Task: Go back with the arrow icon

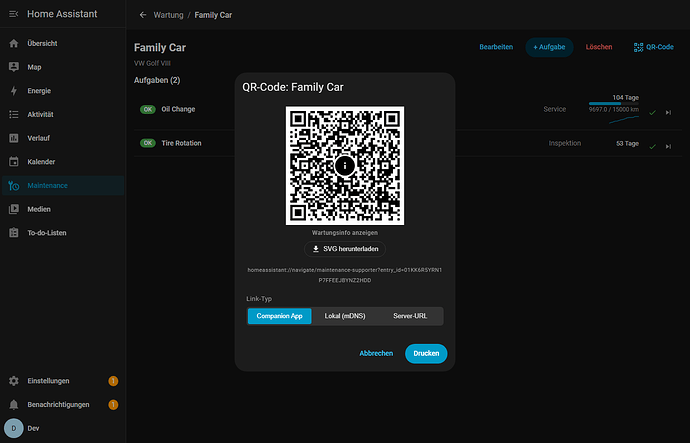Action: click(x=143, y=15)
